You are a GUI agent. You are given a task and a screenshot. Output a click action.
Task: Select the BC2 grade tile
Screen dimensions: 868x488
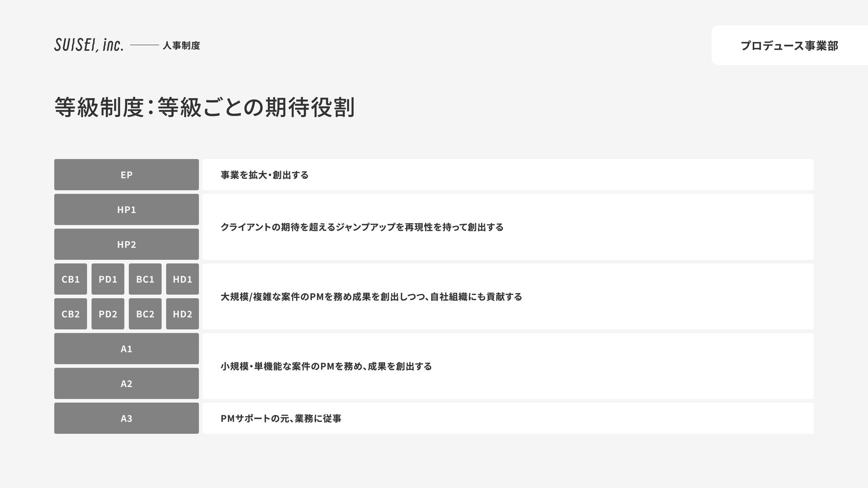145,314
